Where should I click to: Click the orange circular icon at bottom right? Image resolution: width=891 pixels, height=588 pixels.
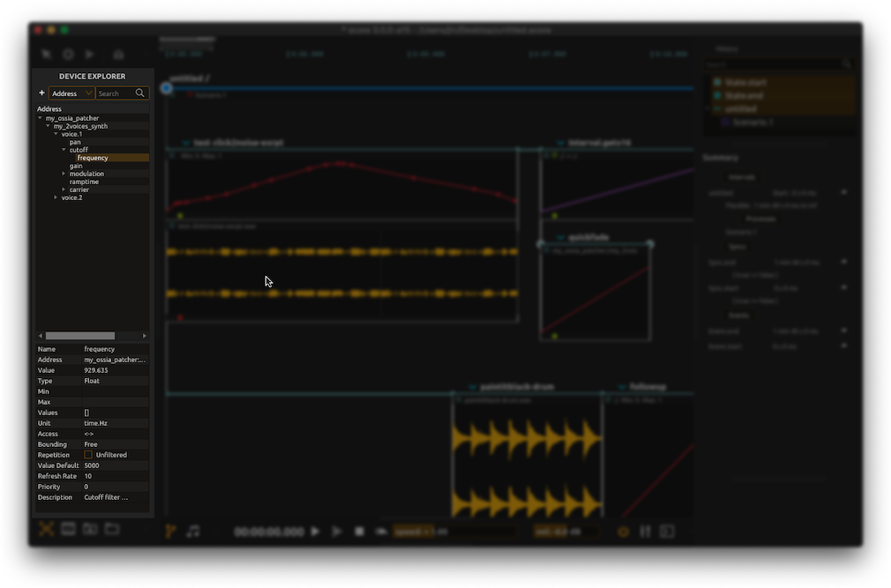[624, 532]
